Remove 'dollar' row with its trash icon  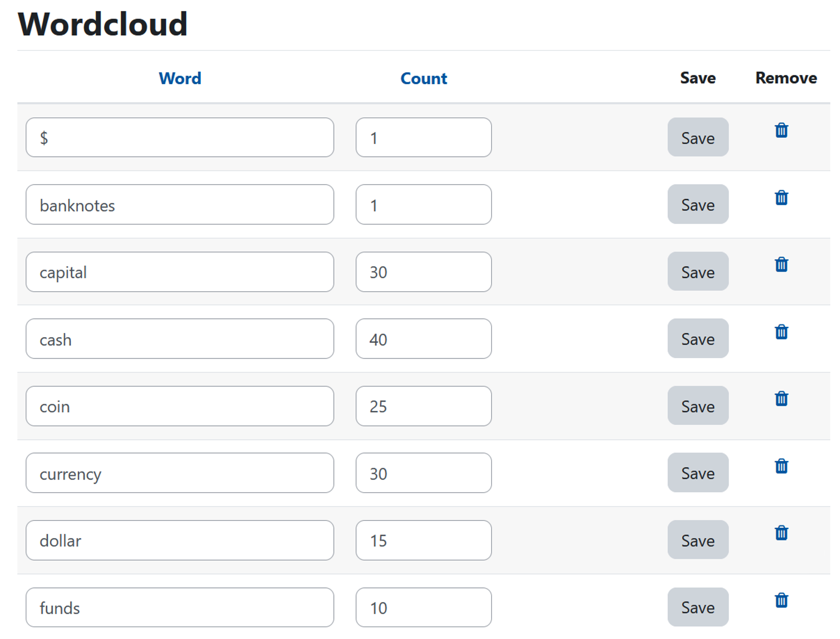coord(781,533)
